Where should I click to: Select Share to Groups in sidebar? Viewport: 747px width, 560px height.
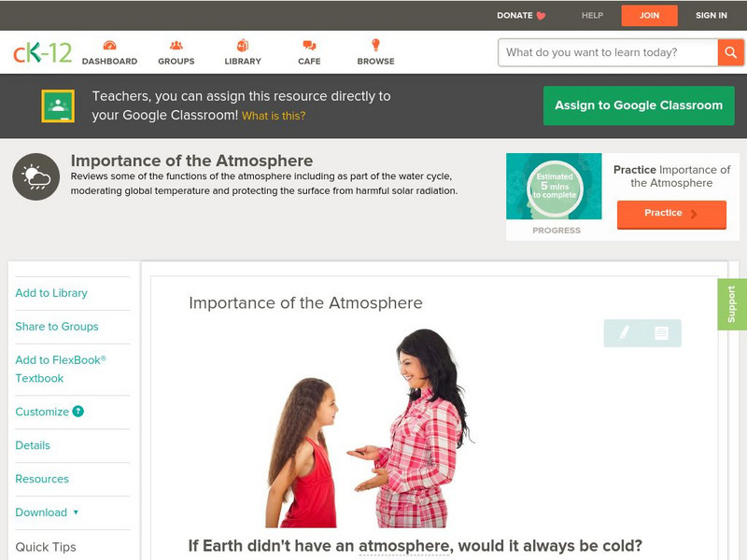point(57,326)
